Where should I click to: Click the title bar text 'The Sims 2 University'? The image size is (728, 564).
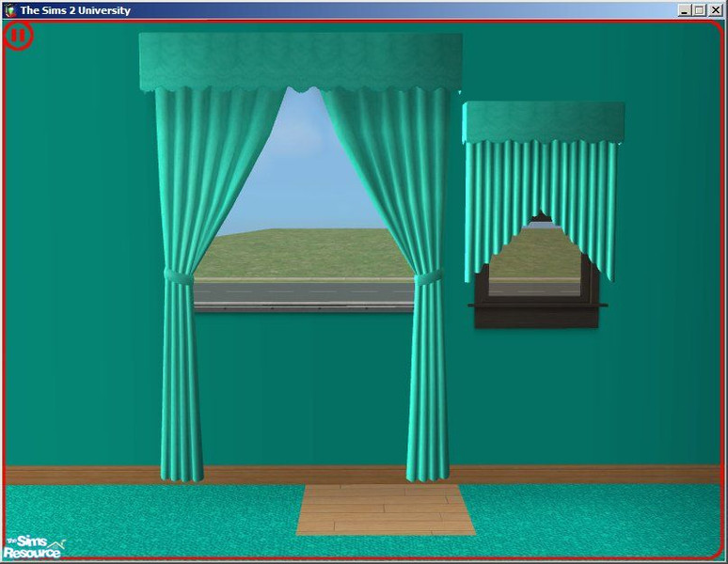click(x=75, y=10)
